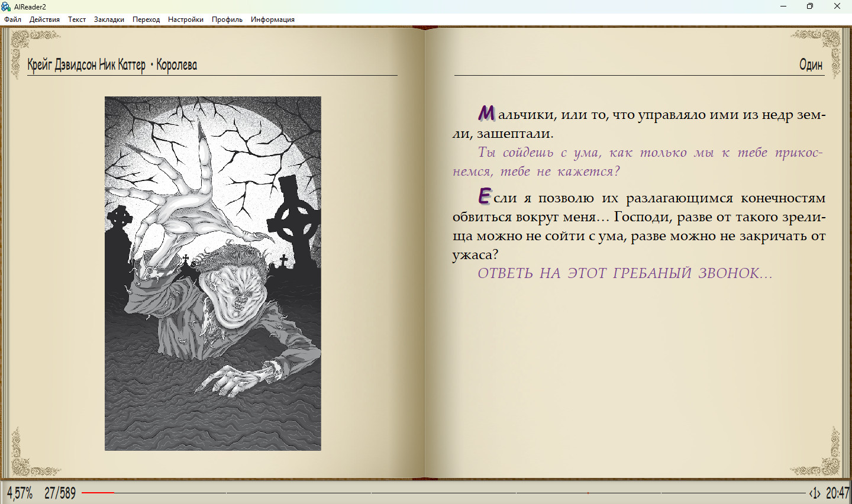
Task: Click the red bookmark marker on progress line
Action: [x=588, y=493]
